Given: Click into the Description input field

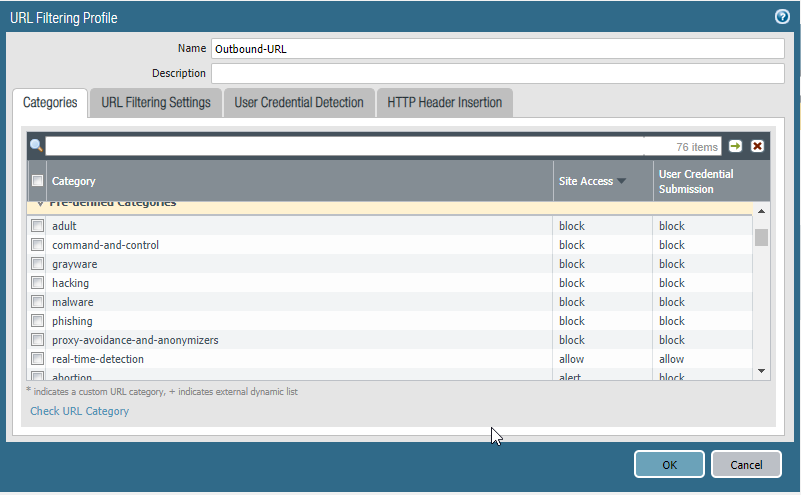Looking at the screenshot, I should tap(497, 73).
